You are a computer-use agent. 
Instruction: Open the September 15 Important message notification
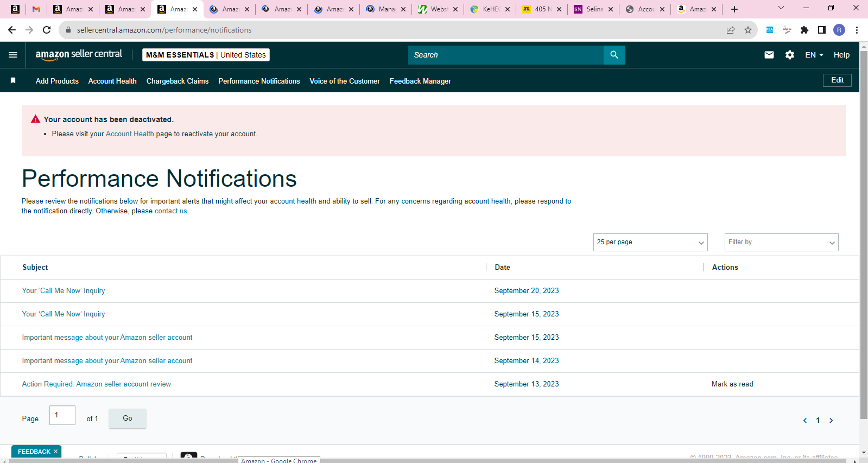point(107,338)
